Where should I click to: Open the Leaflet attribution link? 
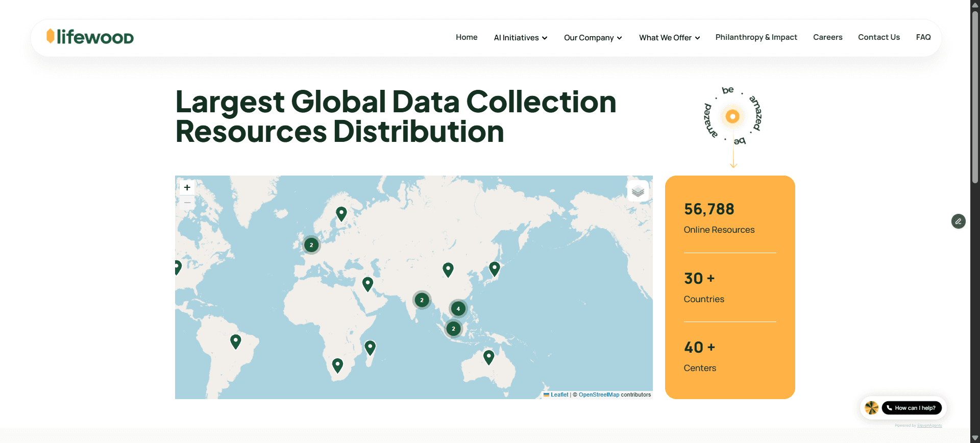pos(559,395)
